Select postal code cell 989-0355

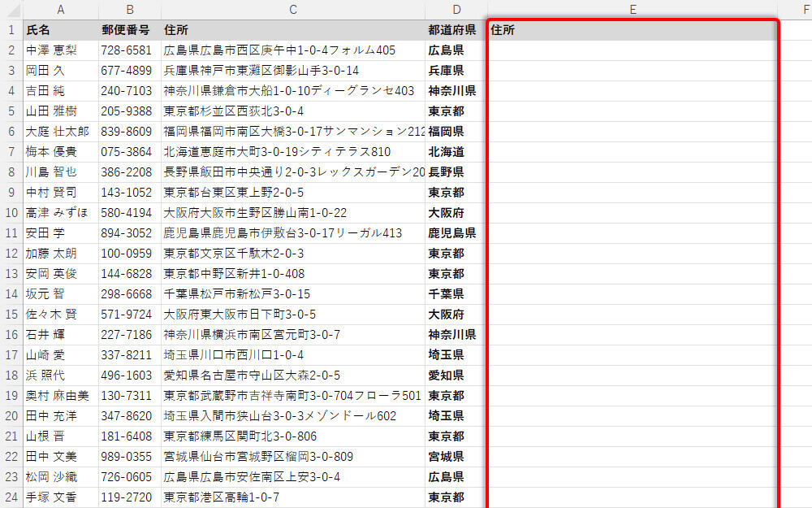pyautogui.click(x=130, y=457)
